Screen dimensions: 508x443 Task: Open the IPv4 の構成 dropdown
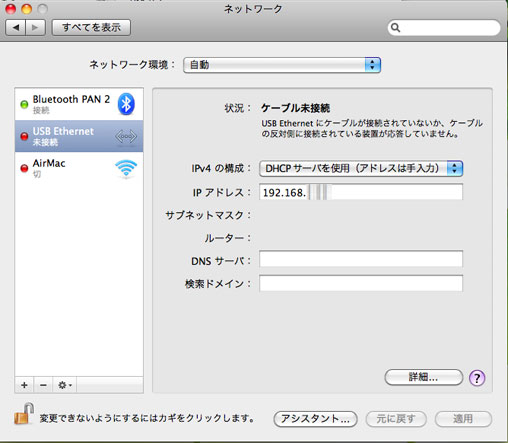tap(361, 168)
